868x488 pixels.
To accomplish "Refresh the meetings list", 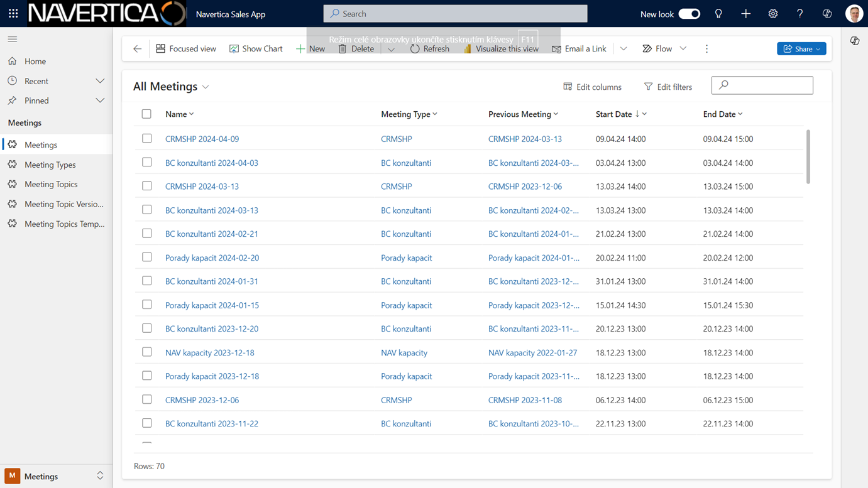I will [430, 48].
